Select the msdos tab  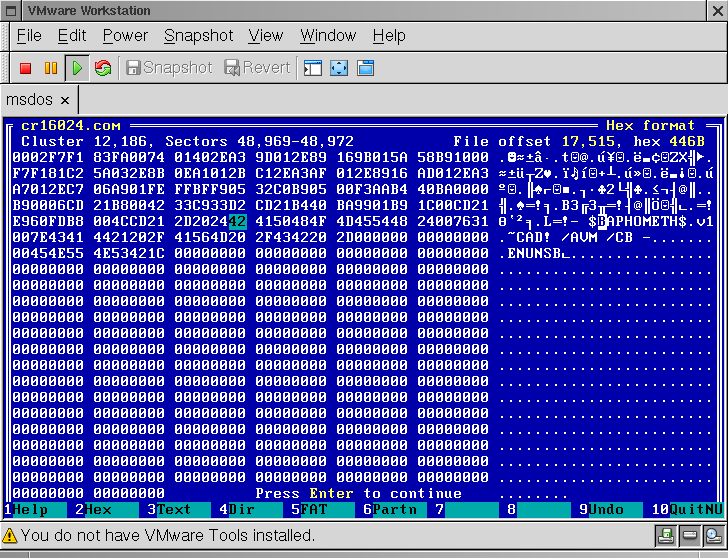tap(30, 100)
